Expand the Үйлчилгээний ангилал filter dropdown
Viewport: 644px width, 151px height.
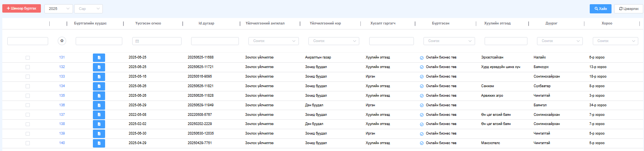click(x=274, y=41)
